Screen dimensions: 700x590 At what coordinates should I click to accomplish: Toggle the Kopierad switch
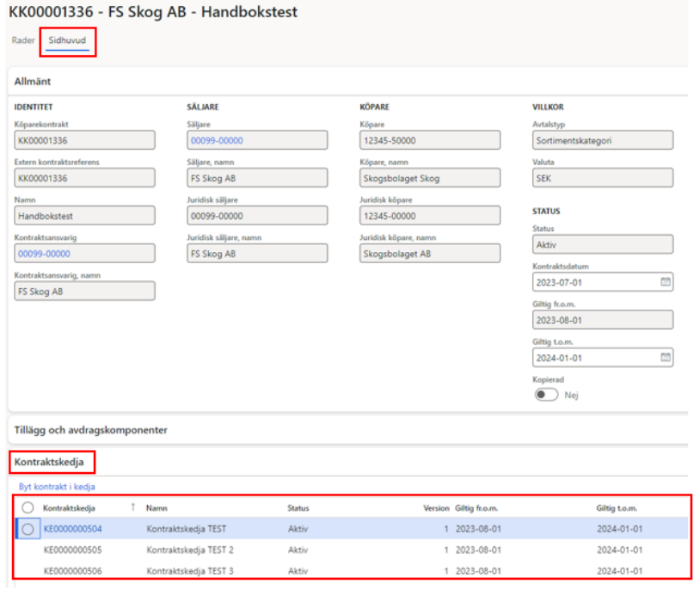(546, 395)
